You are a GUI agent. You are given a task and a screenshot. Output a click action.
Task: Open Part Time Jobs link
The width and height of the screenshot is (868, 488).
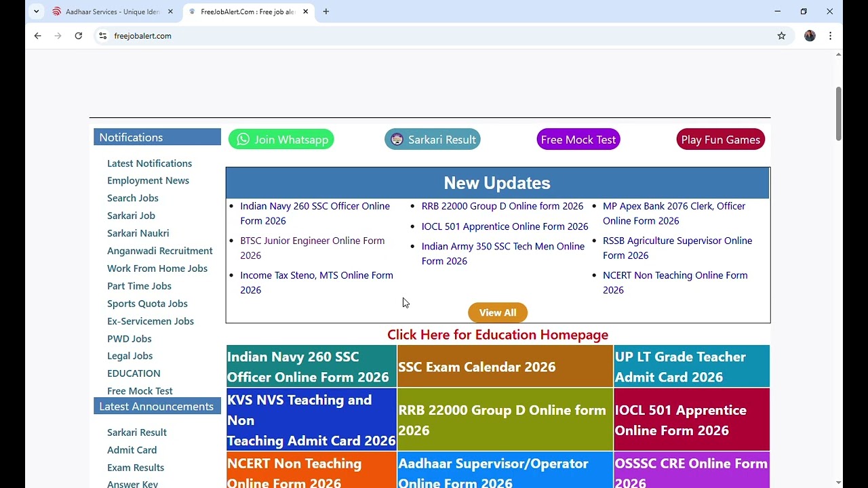tap(139, 286)
